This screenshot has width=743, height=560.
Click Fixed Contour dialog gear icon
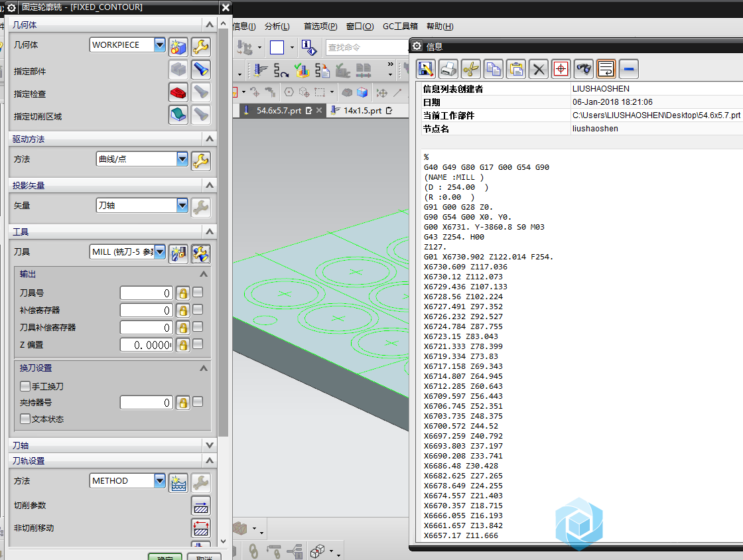click(x=12, y=7)
